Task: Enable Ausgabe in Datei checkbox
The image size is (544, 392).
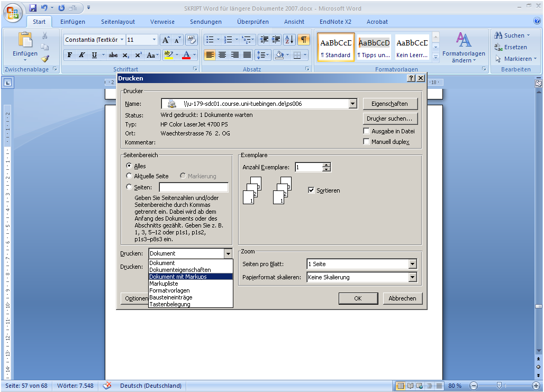Action: (366, 131)
